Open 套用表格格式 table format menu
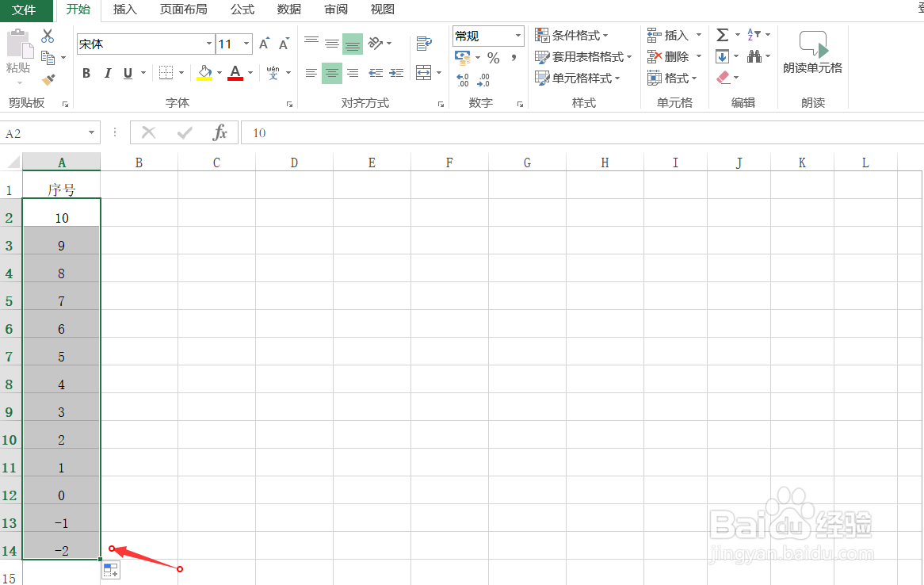Viewport: 924px width, 585px height. coord(583,56)
